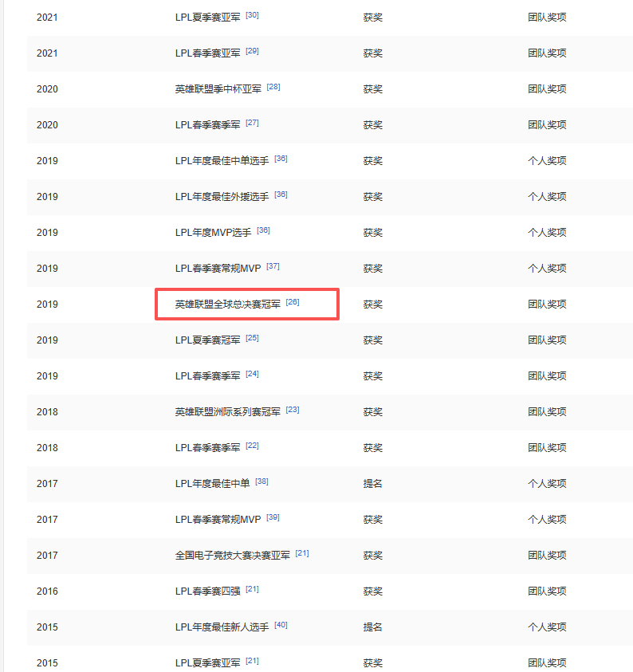Viewport: 633px width, 672px height.
Task: Click the award name LPL春季赛四强
Action: [x=208, y=591]
